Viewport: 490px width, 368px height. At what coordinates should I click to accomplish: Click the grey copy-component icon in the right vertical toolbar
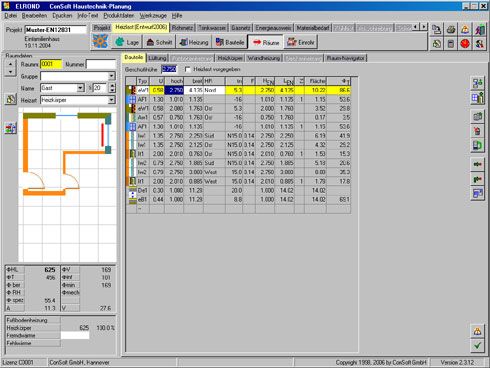(477, 116)
